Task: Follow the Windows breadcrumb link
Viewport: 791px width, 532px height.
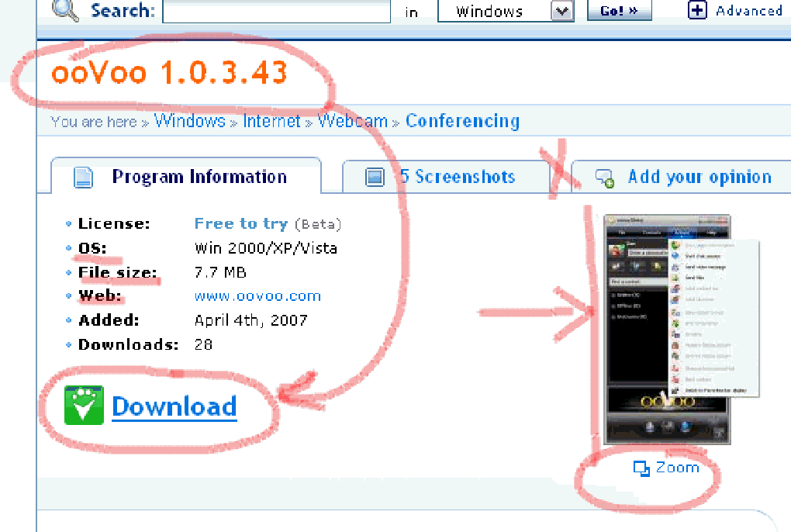Action: coord(190,121)
